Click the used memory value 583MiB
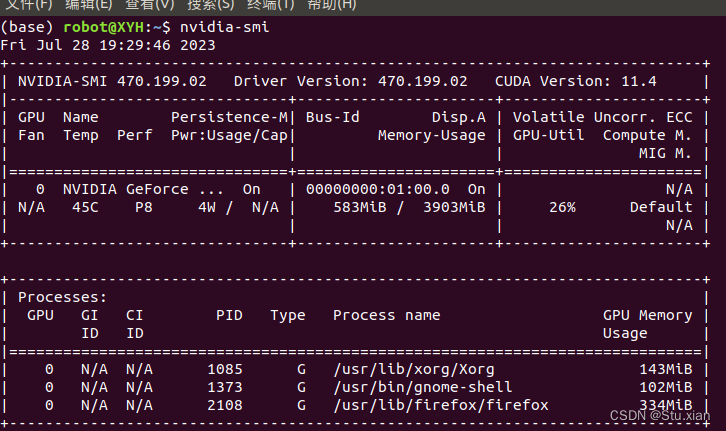The width and height of the screenshot is (726, 431). [x=360, y=207]
